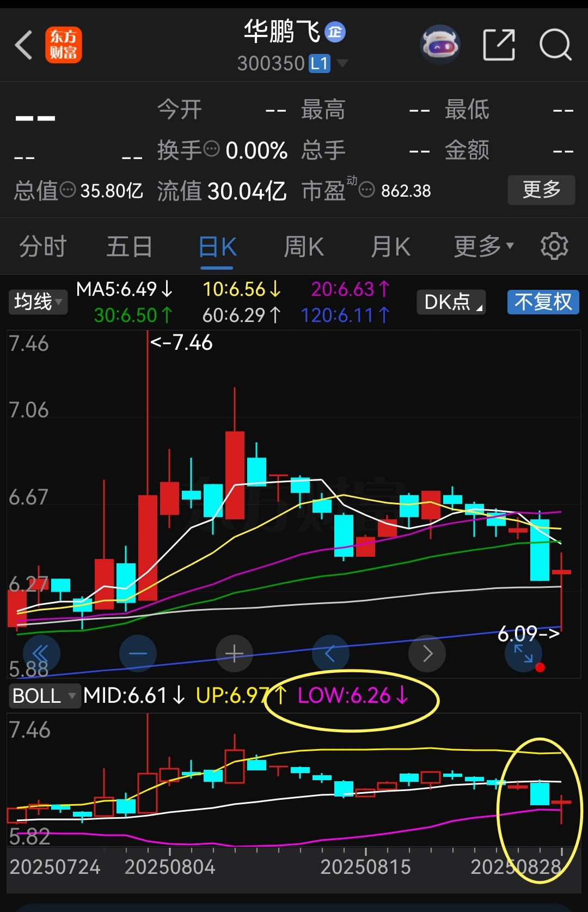Viewport: 588px width, 912px height.
Task: Select tallest red candle in main chart
Action: pos(148,548)
